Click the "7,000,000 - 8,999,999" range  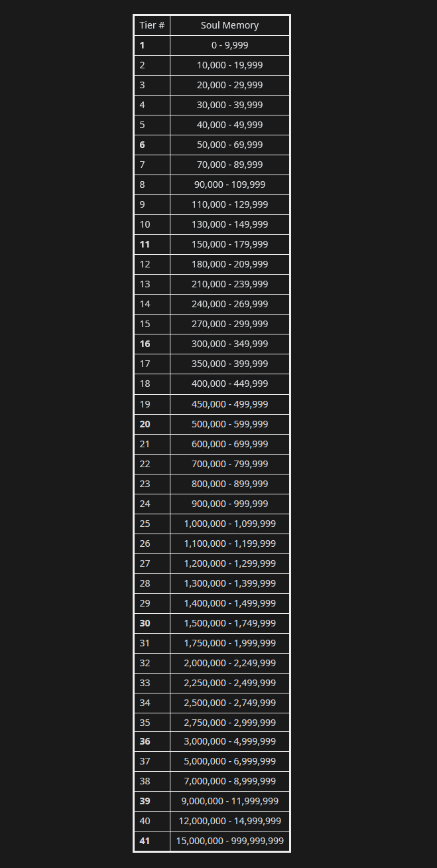pos(229,781)
